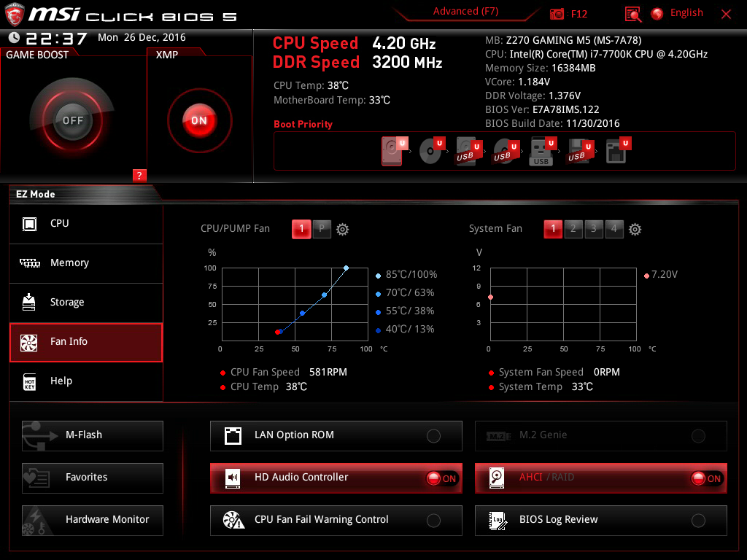Open CPU/PUMP Fan settings gear
This screenshot has height=560, width=747.
[x=343, y=230]
